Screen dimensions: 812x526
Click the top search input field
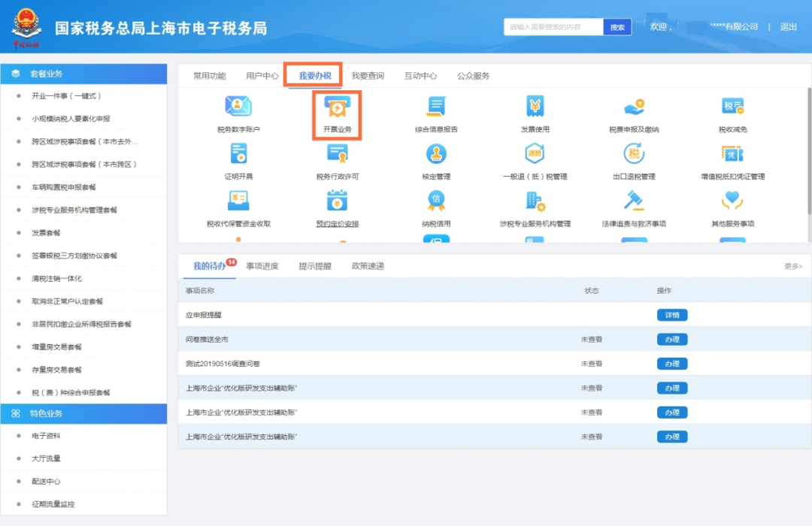click(x=553, y=27)
